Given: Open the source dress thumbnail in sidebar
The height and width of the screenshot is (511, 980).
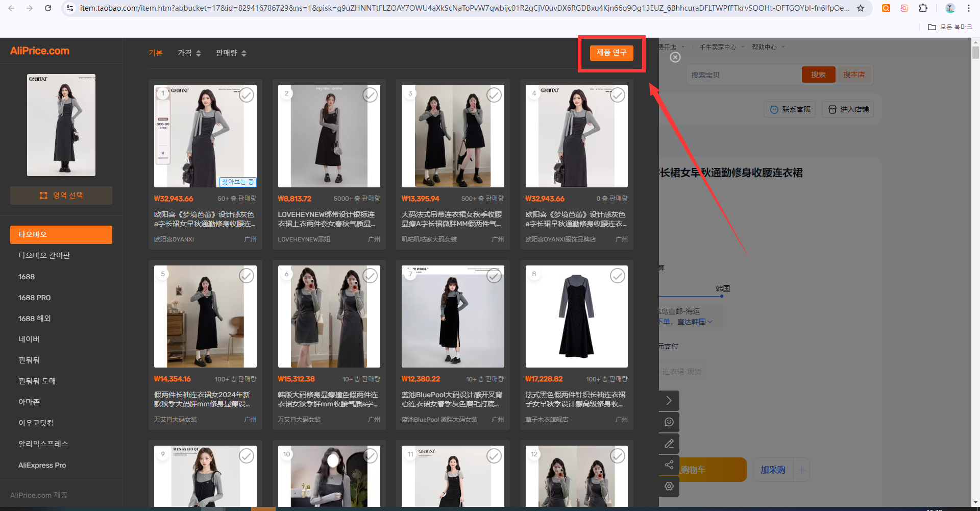Looking at the screenshot, I should [61, 125].
